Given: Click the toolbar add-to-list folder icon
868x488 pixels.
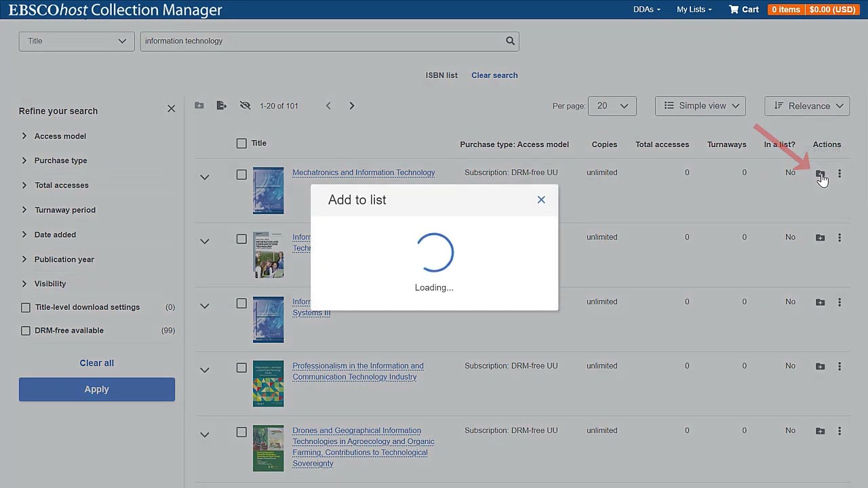Looking at the screenshot, I should pos(199,106).
